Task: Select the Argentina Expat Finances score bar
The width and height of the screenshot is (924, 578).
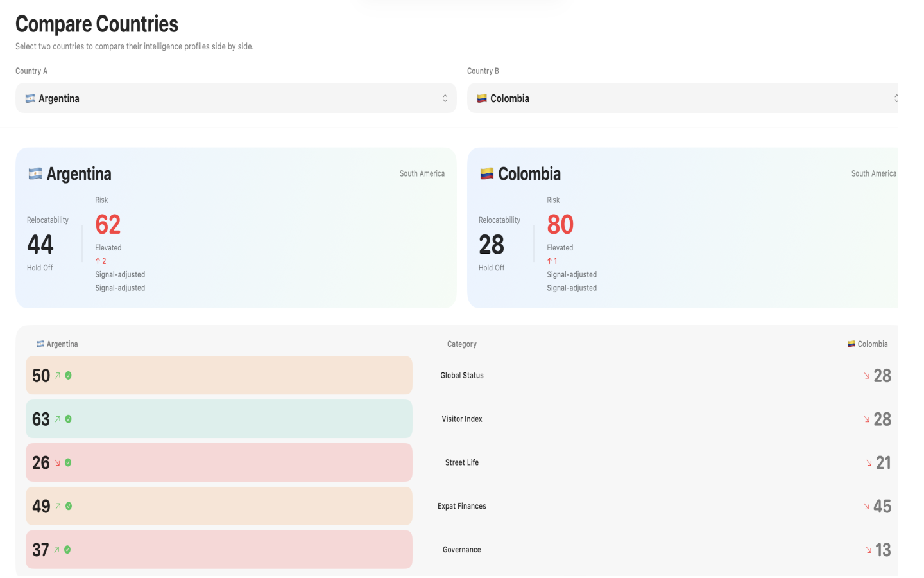Action: click(219, 506)
